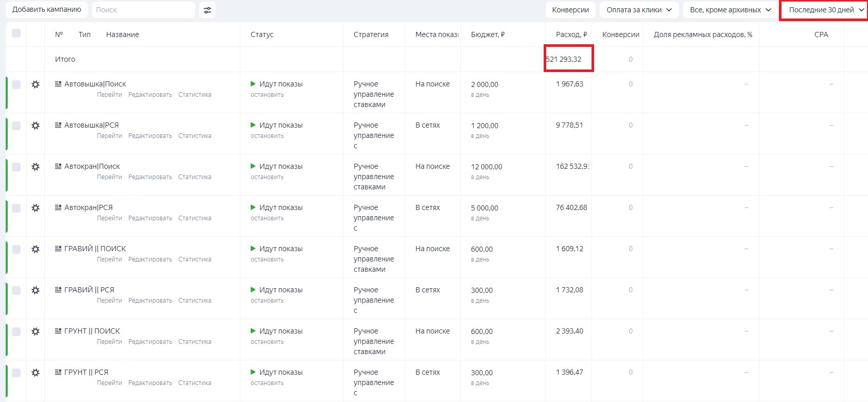Sort by the Название column header
Screen dimensions: 868x402
(123, 34)
